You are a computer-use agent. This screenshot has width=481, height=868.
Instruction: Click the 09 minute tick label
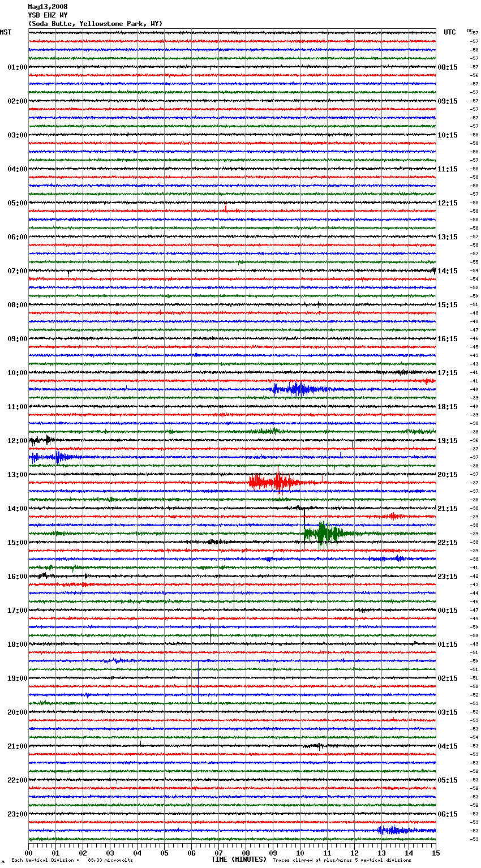tap(273, 853)
